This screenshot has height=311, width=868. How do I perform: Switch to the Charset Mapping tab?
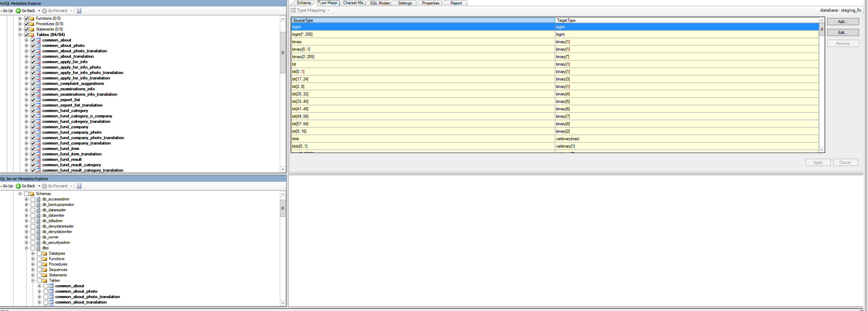[x=353, y=3]
